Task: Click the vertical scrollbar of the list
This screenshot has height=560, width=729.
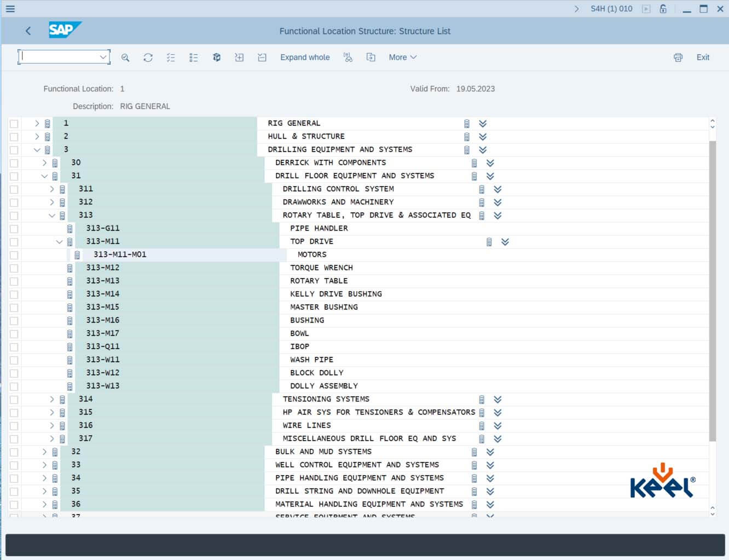Action: pyautogui.click(x=712, y=290)
